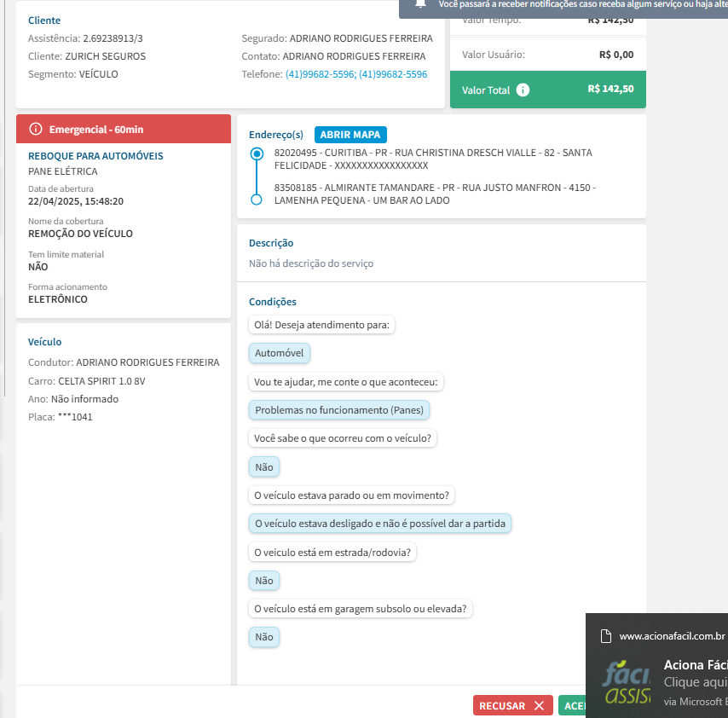Click the Emergencial - 60min banner
Image resolution: width=728 pixels, height=718 pixels.
pos(124,129)
